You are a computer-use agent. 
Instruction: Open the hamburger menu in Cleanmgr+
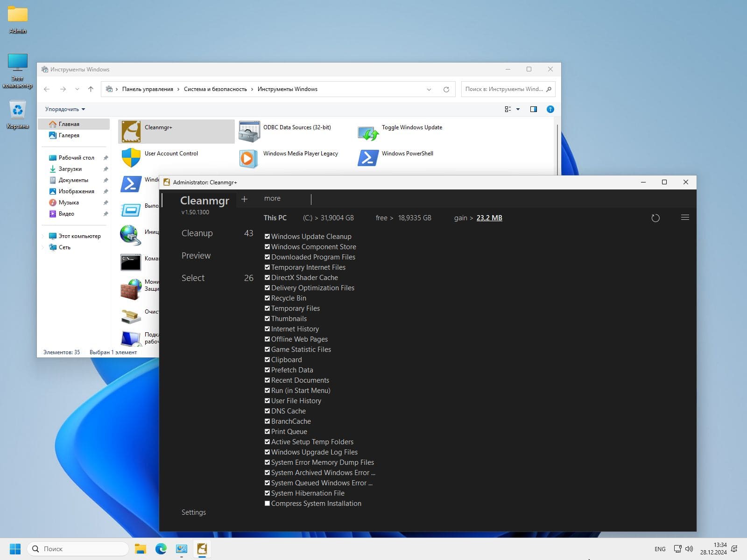(x=685, y=217)
